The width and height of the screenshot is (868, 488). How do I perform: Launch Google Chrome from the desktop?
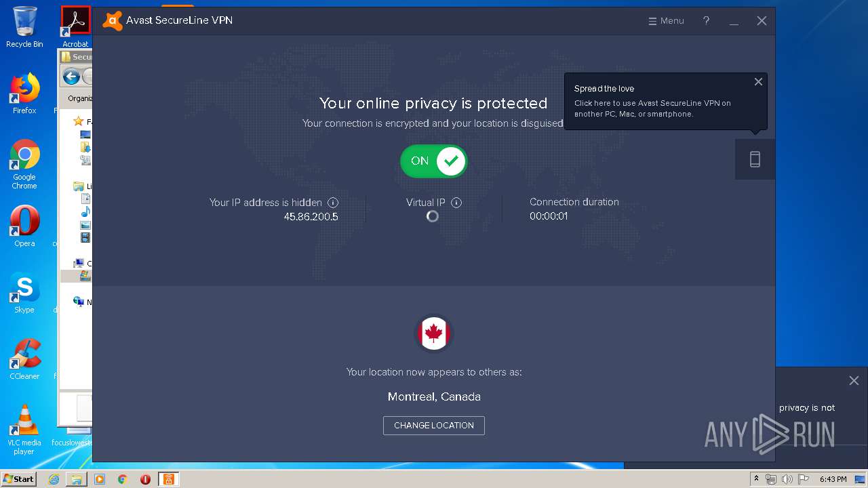(24, 164)
